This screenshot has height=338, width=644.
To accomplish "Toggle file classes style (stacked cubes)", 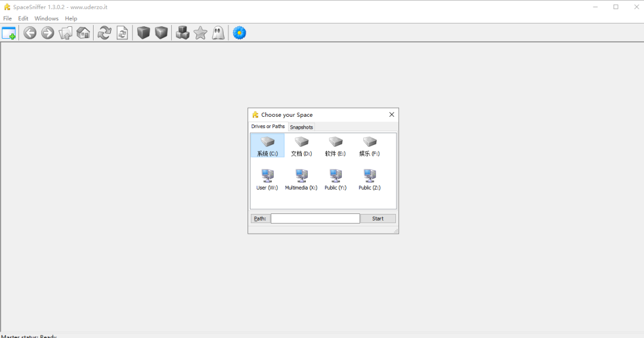I will [x=182, y=33].
